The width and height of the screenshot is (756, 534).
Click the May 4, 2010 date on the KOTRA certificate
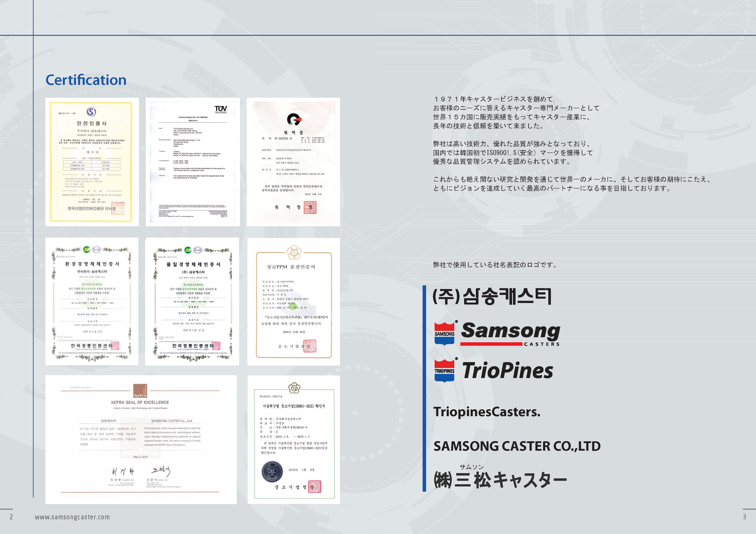point(140,457)
